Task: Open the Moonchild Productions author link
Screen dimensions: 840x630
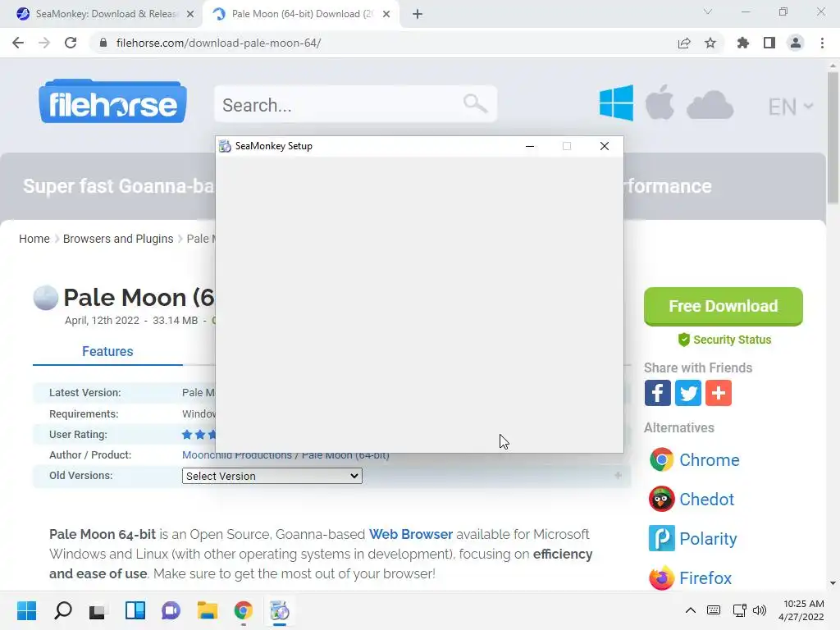Action: pos(237,454)
